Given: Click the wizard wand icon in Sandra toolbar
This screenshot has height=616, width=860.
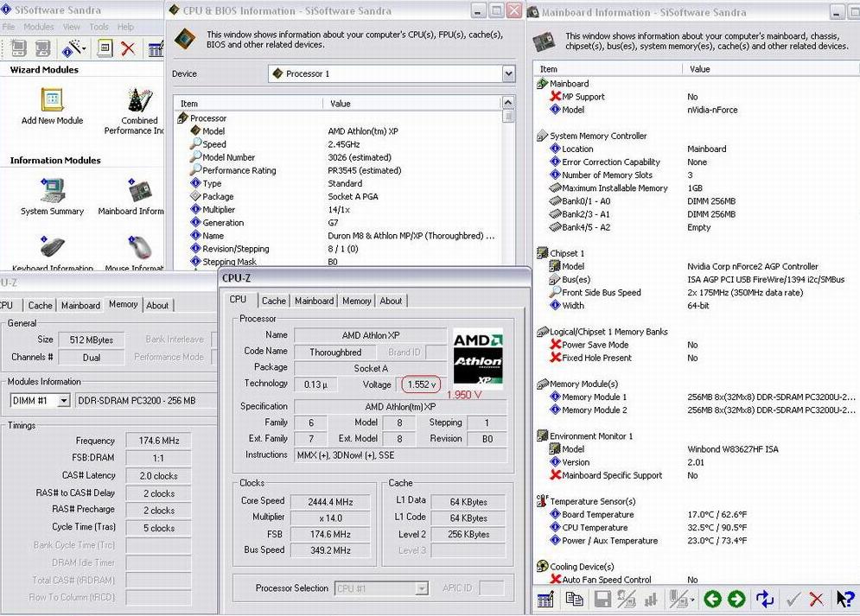Looking at the screenshot, I should [x=70, y=48].
